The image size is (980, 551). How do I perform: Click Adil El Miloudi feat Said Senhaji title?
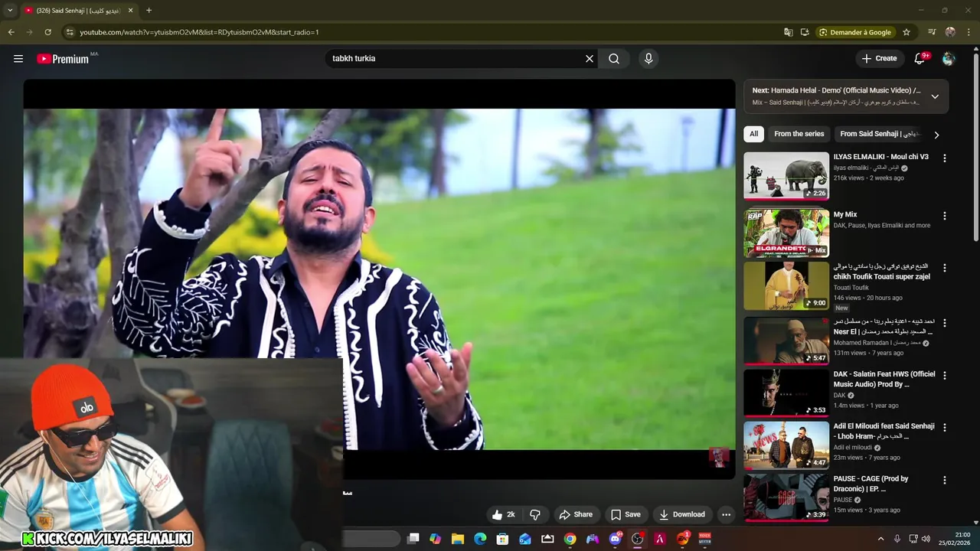point(884,431)
